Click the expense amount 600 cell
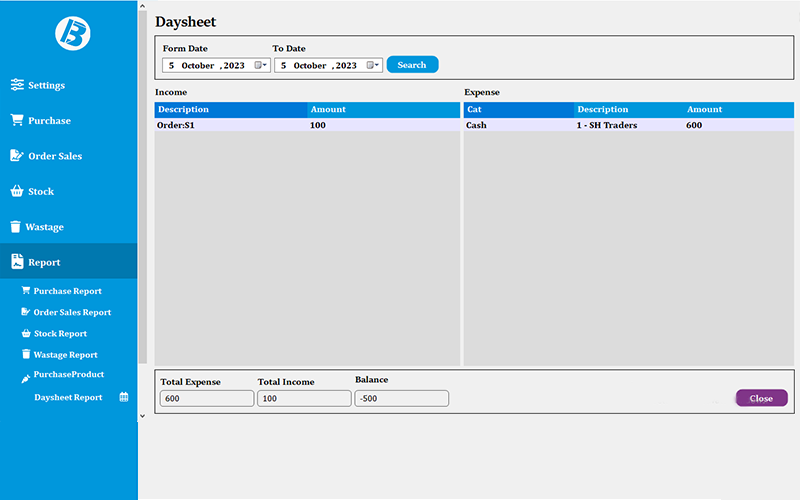Image resolution: width=800 pixels, height=500 pixels. click(x=739, y=125)
